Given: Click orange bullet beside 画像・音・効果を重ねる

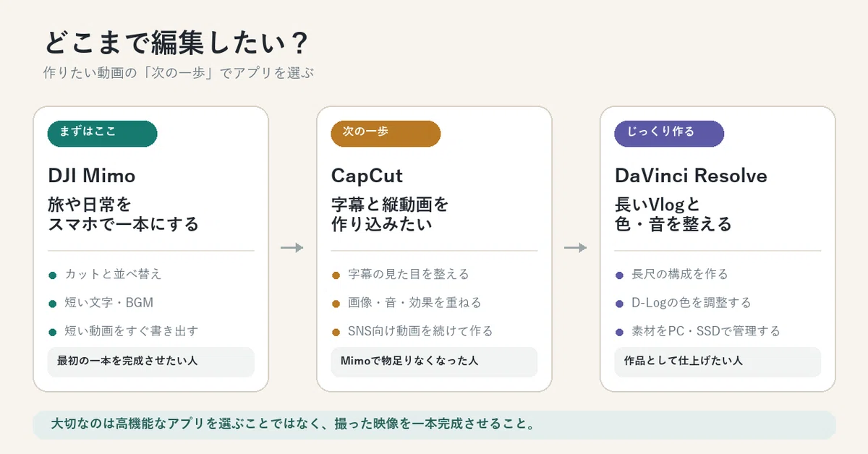Looking at the screenshot, I should coord(336,304).
